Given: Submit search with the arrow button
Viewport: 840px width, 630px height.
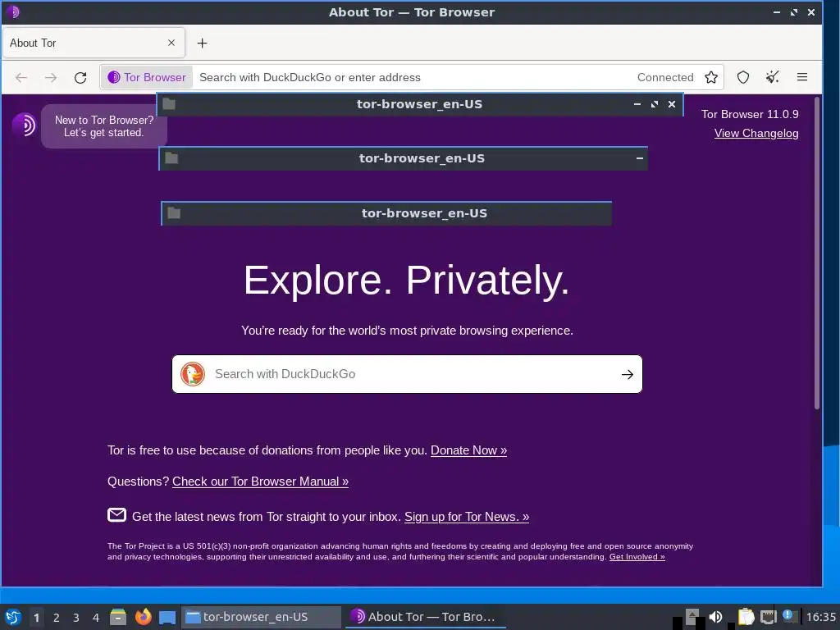Looking at the screenshot, I should click(628, 374).
